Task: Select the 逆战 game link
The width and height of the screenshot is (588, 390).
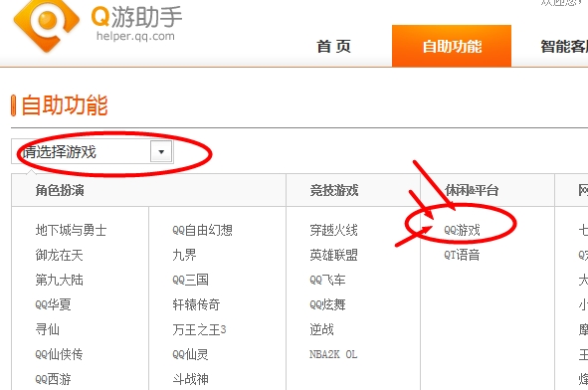Action: [x=321, y=329]
